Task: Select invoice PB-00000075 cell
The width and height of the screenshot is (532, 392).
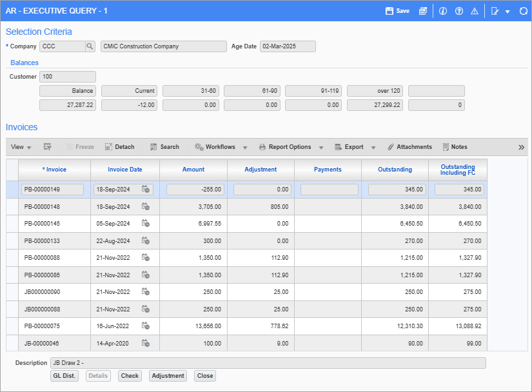Action: click(54, 326)
